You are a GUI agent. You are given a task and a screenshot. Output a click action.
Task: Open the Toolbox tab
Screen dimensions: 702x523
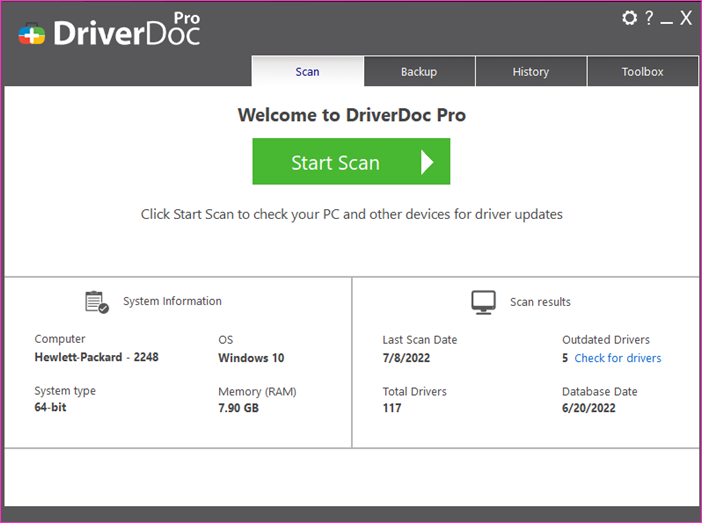click(x=642, y=72)
